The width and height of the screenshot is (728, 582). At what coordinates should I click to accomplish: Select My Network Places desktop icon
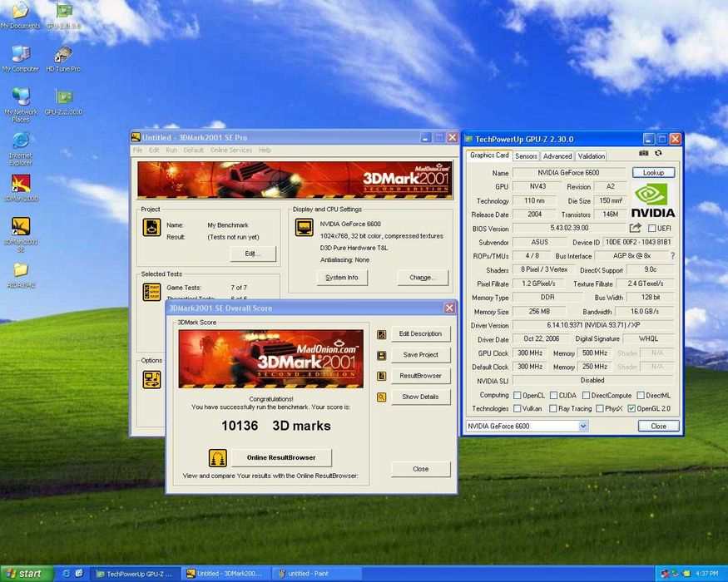pos(21,105)
